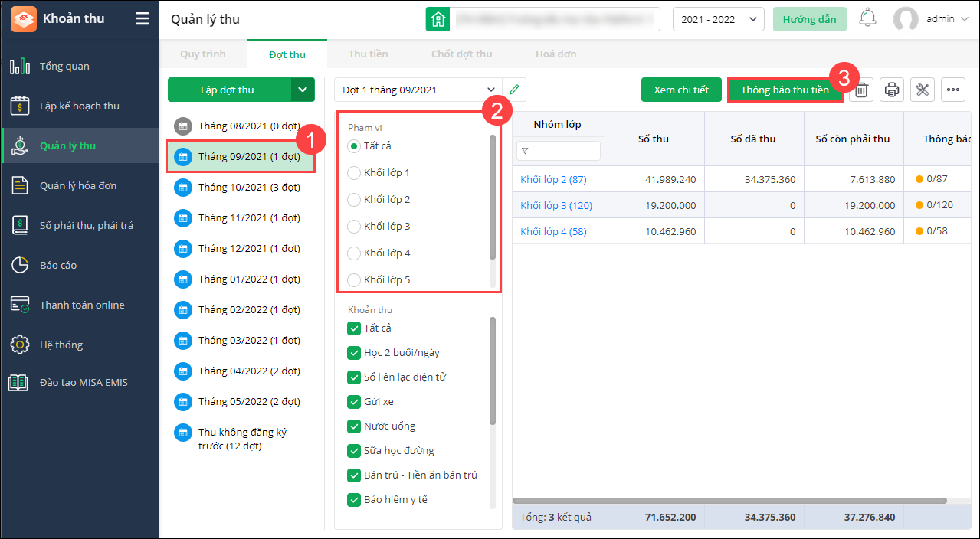This screenshot has width=980, height=539.
Task: Switch to the Đợt thu tab
Action: 287,54
